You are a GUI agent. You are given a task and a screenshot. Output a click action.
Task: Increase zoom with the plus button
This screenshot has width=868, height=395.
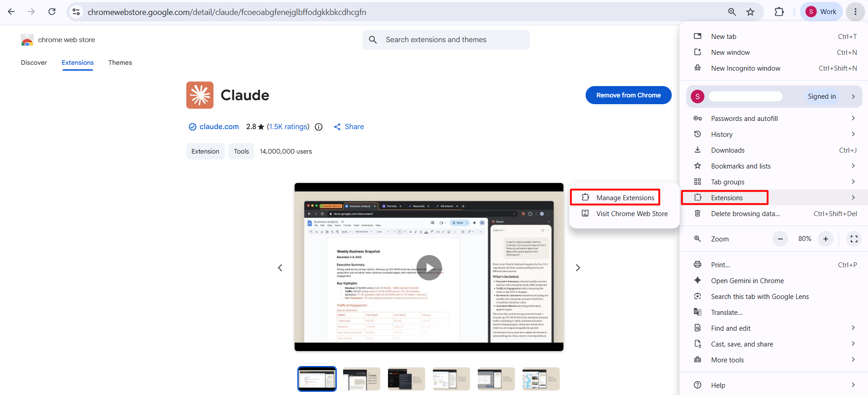826,239
